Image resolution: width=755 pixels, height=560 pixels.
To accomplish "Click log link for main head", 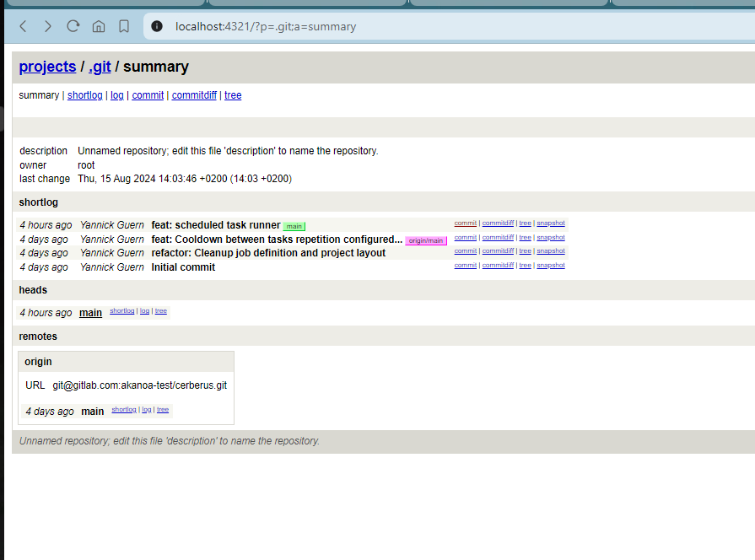I will [144, 311].
